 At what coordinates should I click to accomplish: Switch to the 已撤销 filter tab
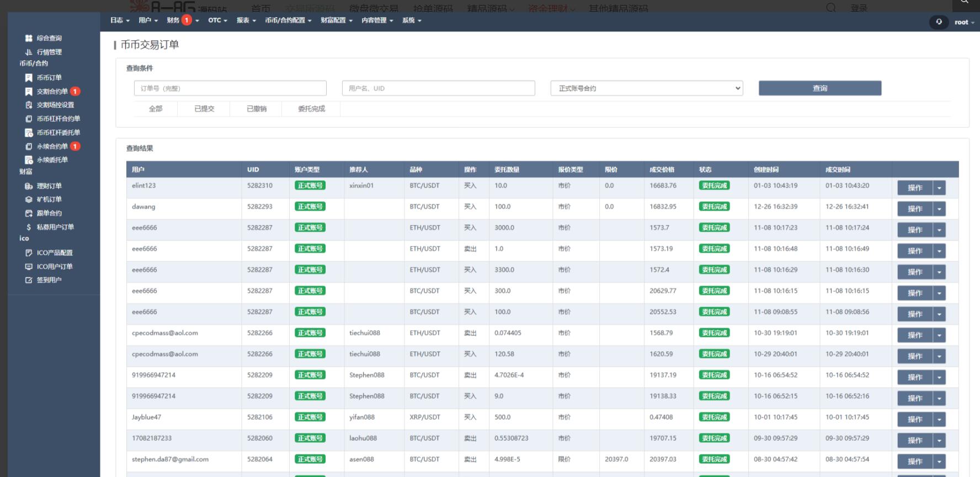click(256, 109)
